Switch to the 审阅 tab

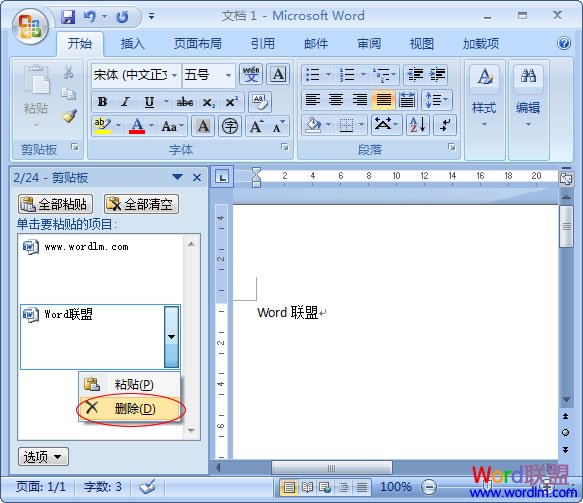[x=368, y=44]
